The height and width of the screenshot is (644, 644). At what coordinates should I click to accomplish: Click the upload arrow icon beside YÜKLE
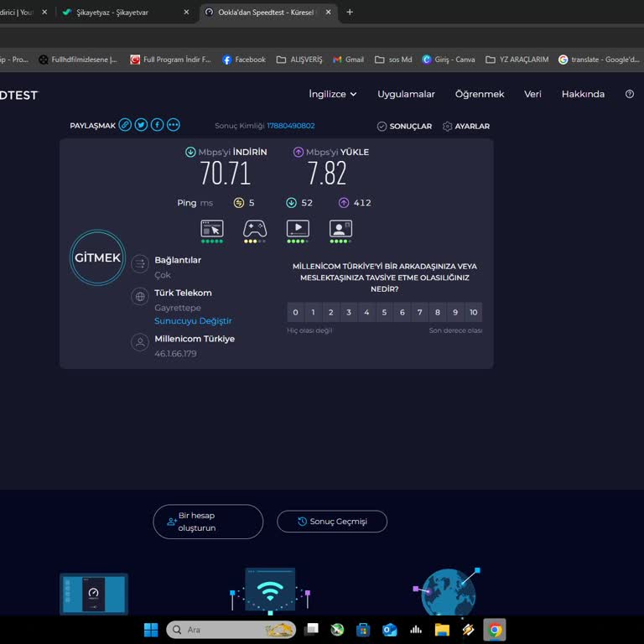pos(299,152)
